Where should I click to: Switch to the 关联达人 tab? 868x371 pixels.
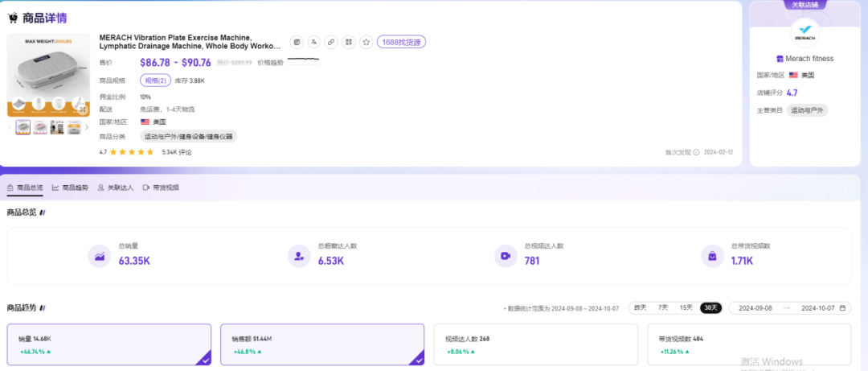[x=116, y=188]
